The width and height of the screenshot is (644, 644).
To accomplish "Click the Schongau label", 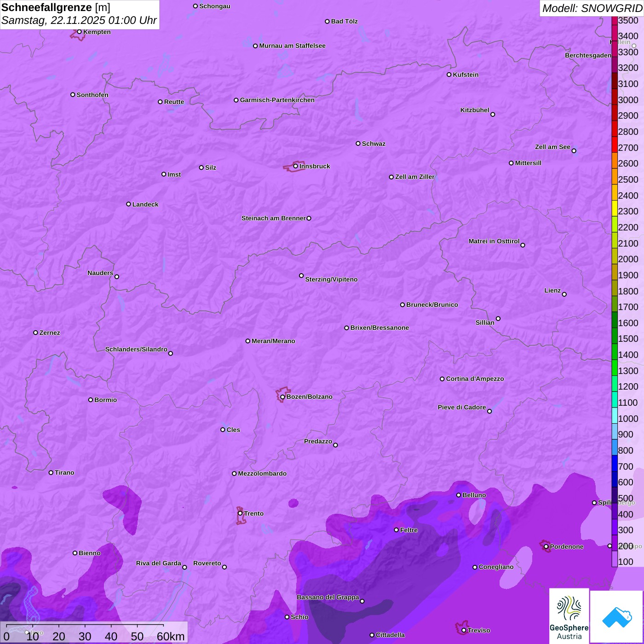I will point(215,6).
